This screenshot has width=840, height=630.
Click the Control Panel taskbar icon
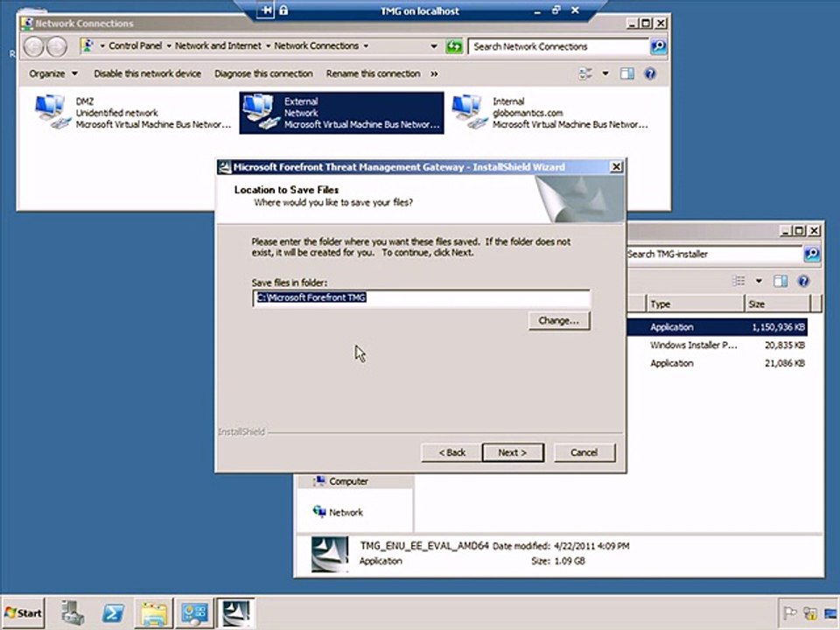point(194,612)
